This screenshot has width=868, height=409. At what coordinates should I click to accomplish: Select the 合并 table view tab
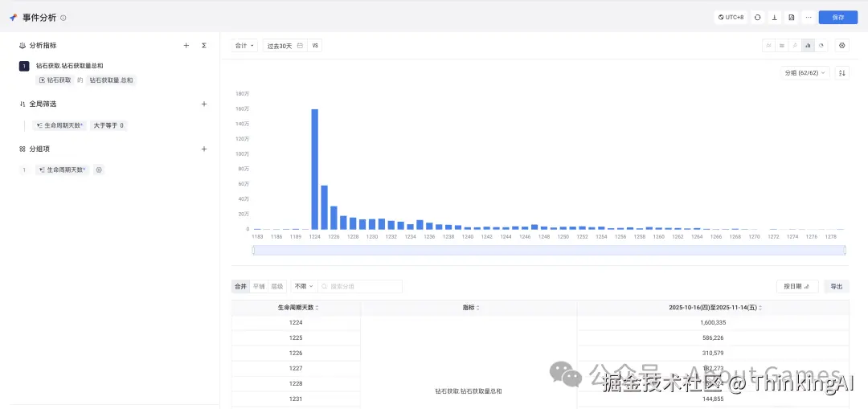[x=240, y=286]
